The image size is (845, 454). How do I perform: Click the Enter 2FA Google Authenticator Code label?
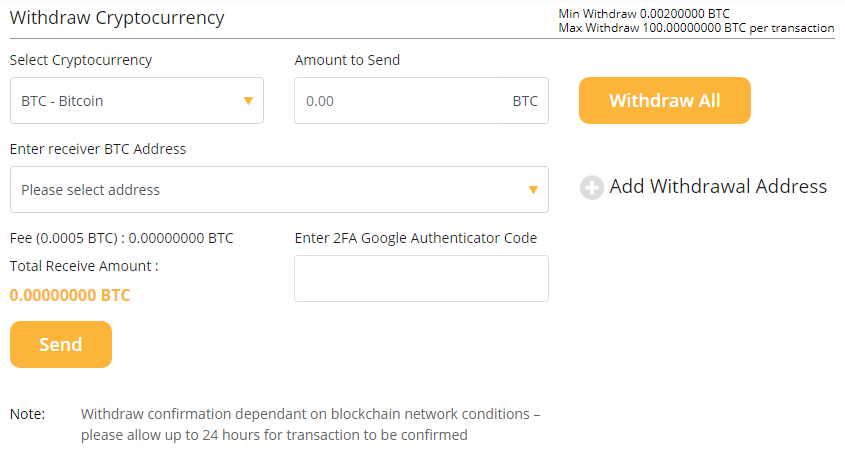point(415,238)
